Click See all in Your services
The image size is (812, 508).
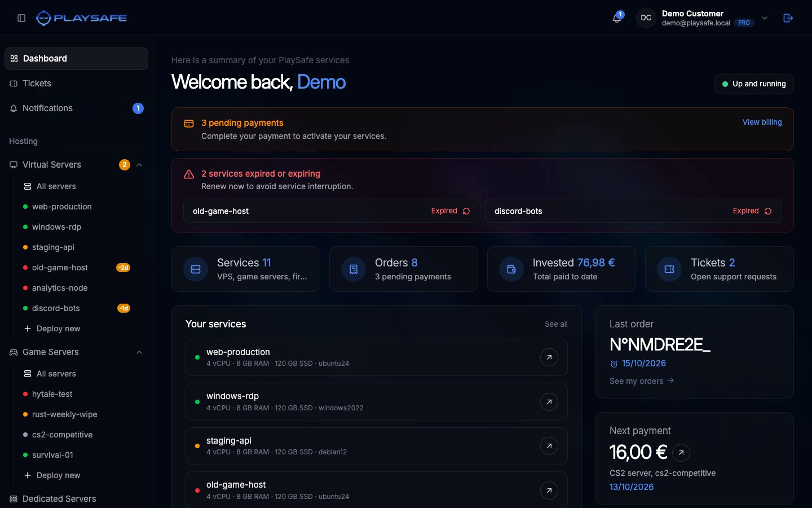tap(556, 324)
